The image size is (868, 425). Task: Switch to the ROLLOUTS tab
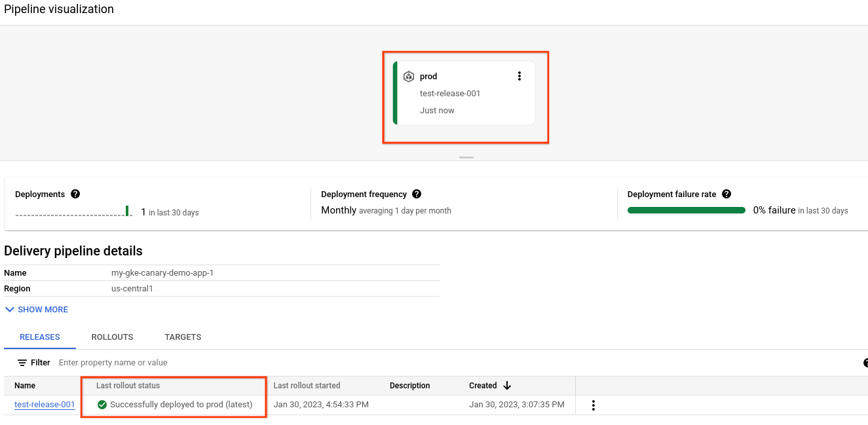pos(111,337)
